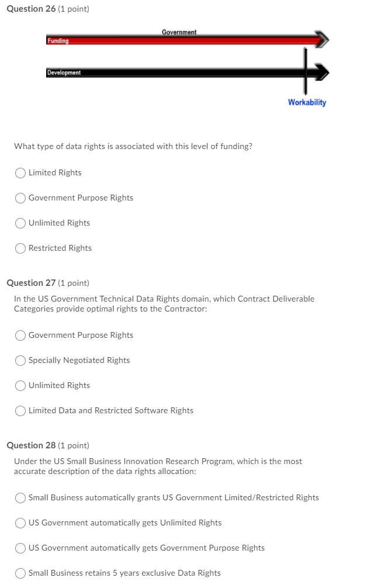Select Government Purpose Rights for Question 27
385x588 pixels.
[20, 335]
